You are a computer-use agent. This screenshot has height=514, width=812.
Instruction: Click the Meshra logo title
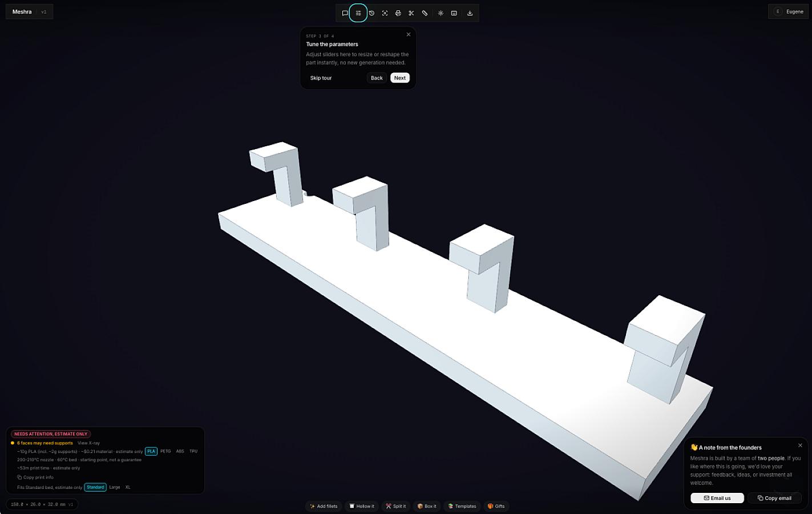point(22,11)
